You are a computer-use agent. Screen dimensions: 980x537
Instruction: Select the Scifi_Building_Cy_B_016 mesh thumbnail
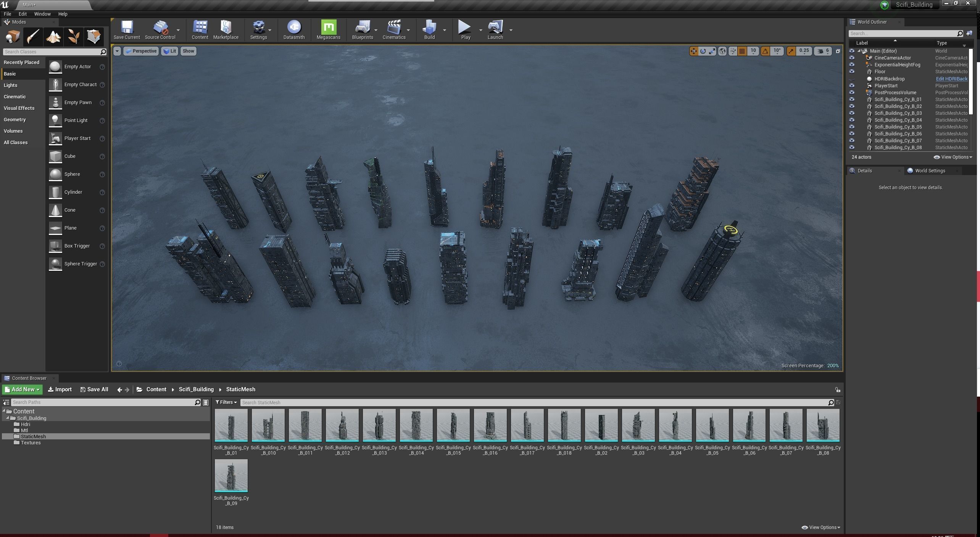coord(490,425)
